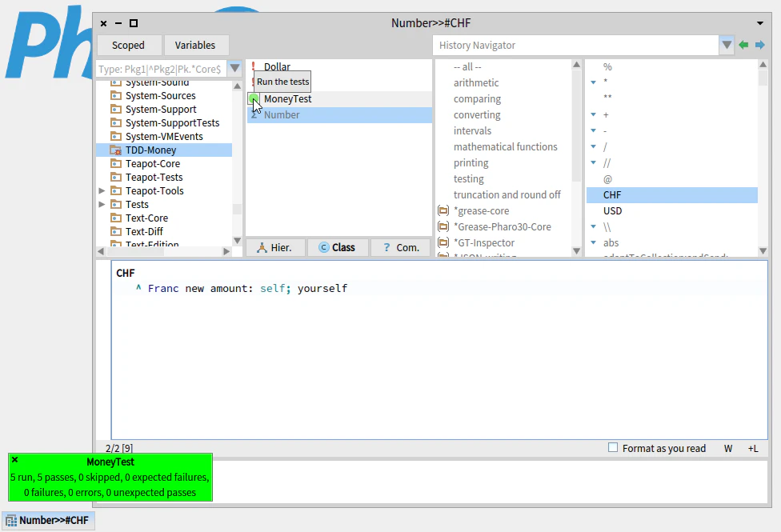
Task: Click the package icon next to TDD-Money
Action: 115,150
